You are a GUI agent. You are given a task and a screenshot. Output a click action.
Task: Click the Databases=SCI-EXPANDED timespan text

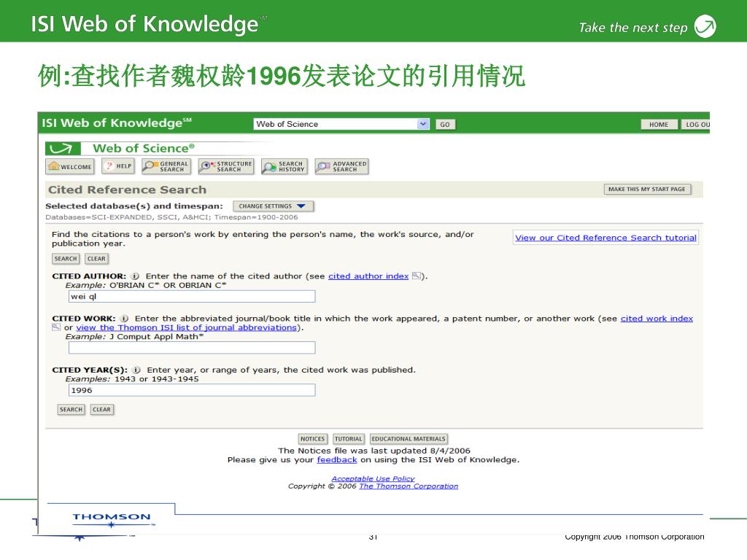(x=171, y=217)
